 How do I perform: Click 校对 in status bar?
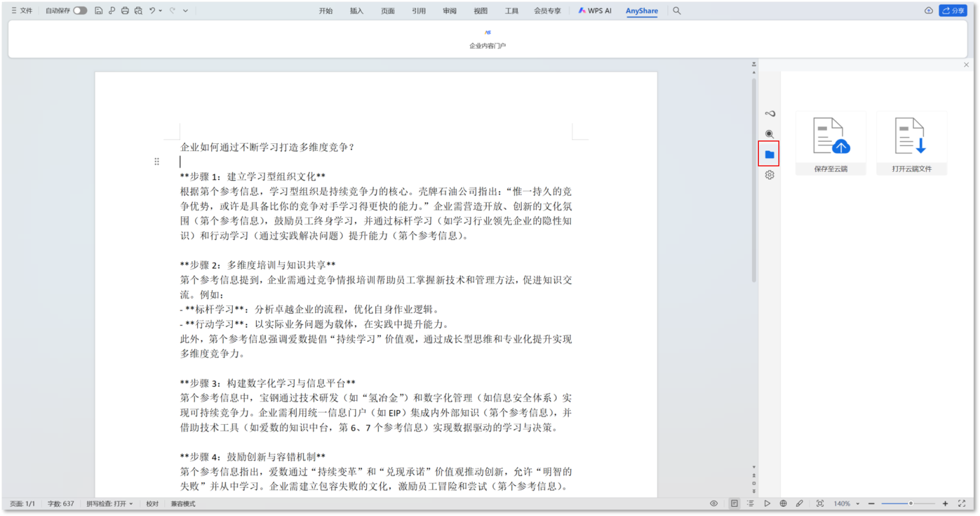pos(153,504)
